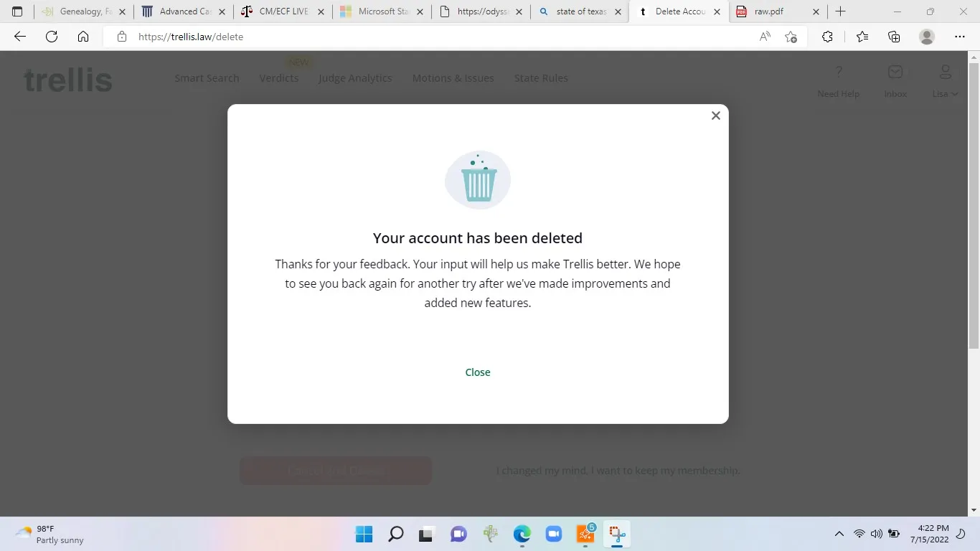Open Task View from taskbar

427,534
